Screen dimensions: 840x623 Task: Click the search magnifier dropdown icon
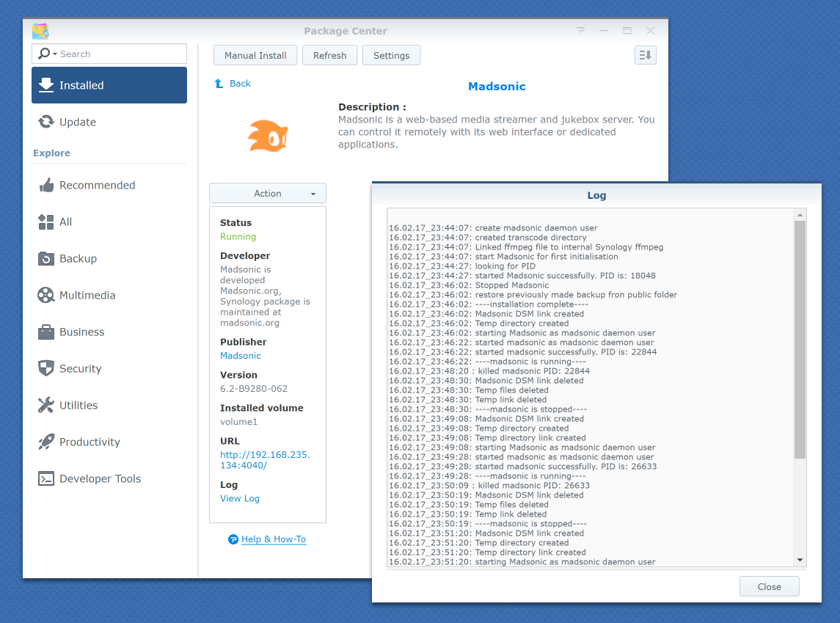(48, 54)
